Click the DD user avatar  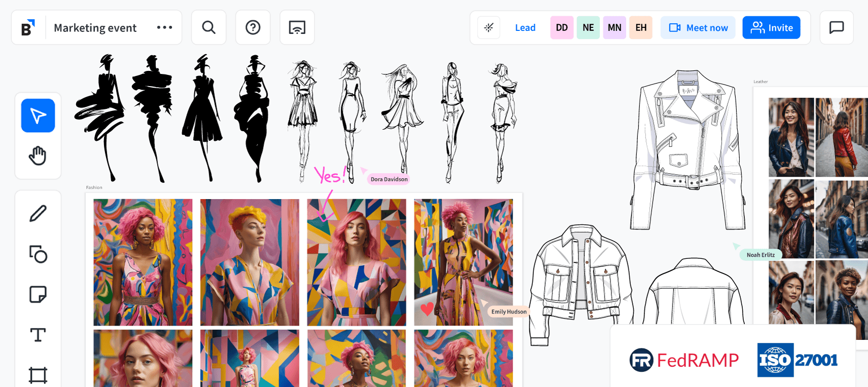(562, 27)
